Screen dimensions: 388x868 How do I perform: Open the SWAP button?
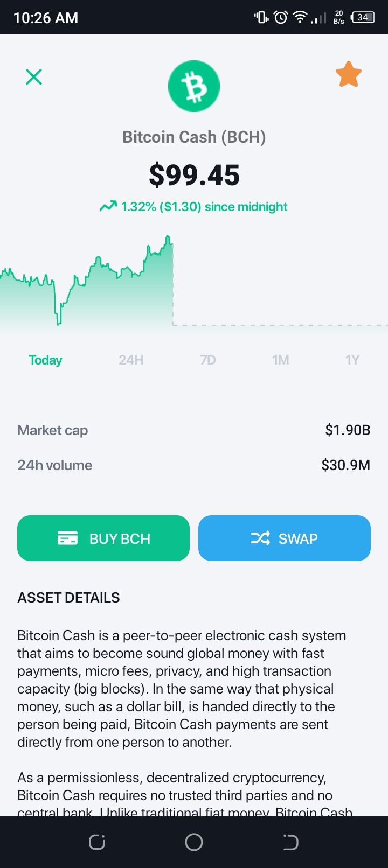[x=285, y=538]
